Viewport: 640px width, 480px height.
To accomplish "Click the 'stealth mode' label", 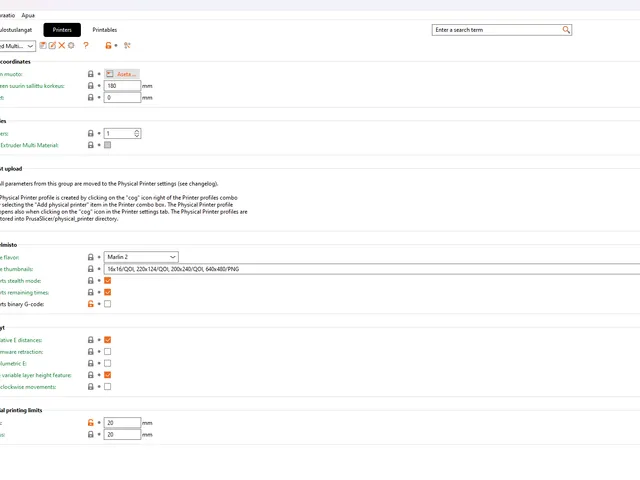I will coord(24,281).
